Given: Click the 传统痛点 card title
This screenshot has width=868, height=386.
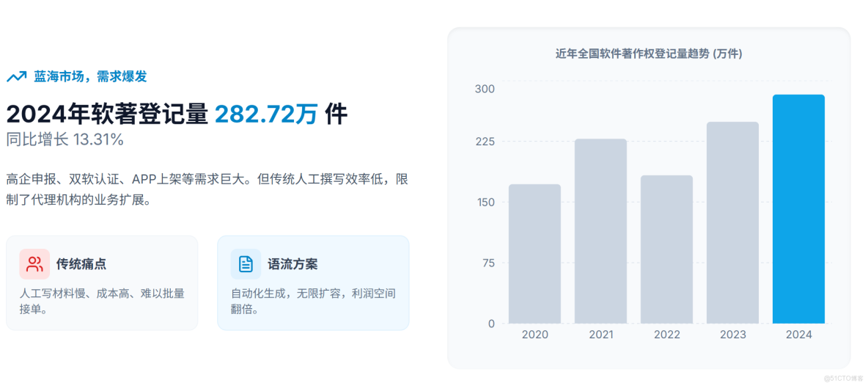Looking at the screenshot, I should coord(81,264).
